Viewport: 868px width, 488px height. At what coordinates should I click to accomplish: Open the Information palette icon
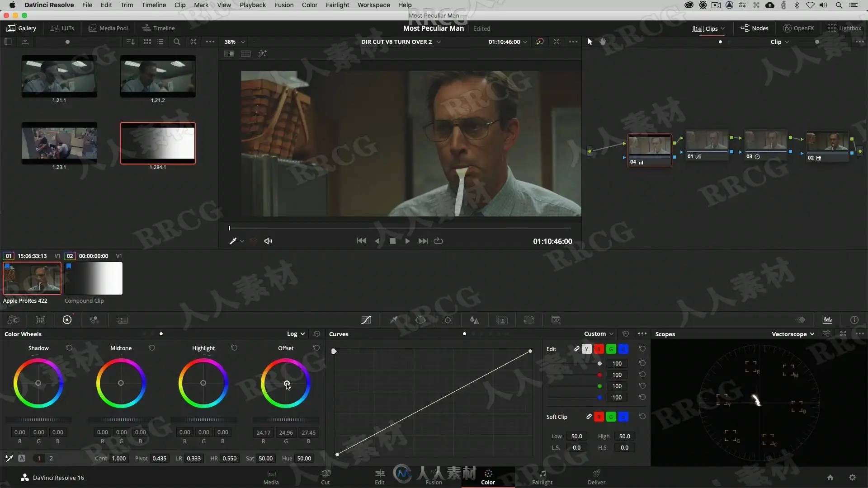coord(854,320)
